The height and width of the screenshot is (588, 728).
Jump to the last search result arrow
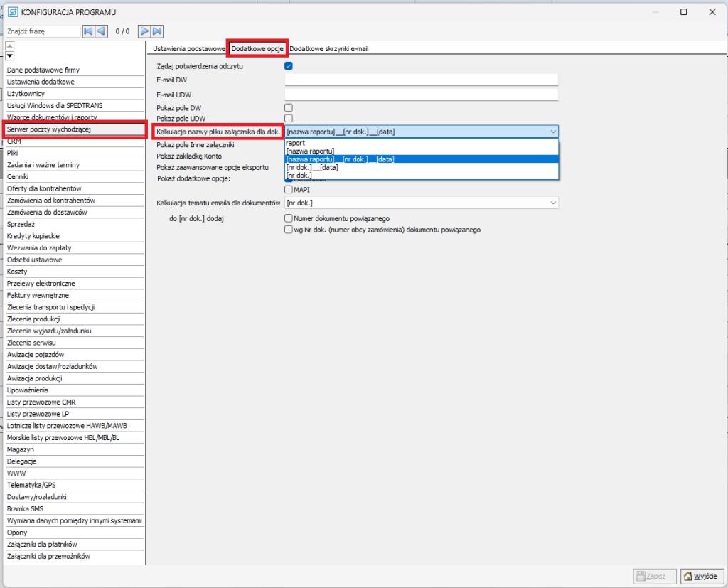[157, 31]
